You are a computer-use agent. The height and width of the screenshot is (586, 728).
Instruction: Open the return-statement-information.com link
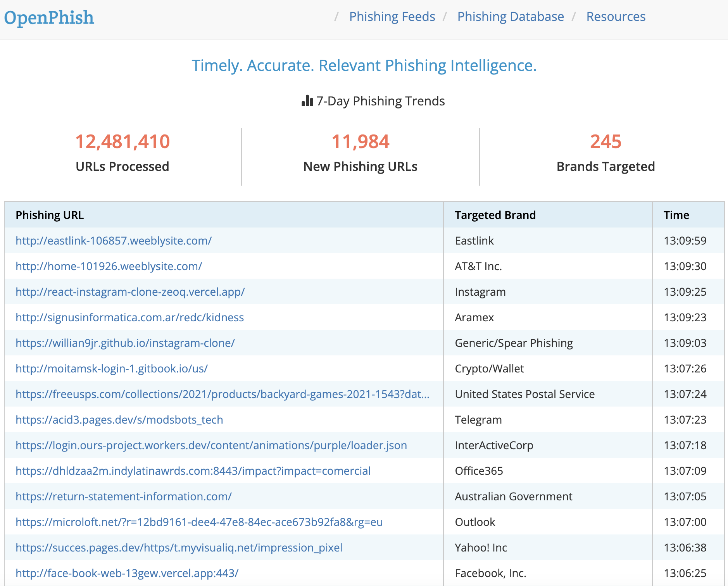[123, 496]
